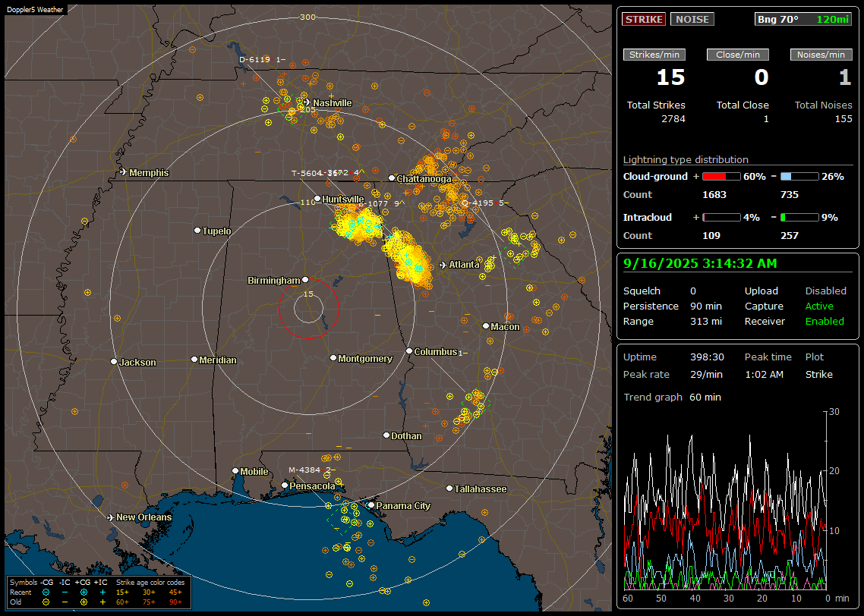864x616 pixels.
Task: Click the negative intracloud green bar
Action: point(799,218)
